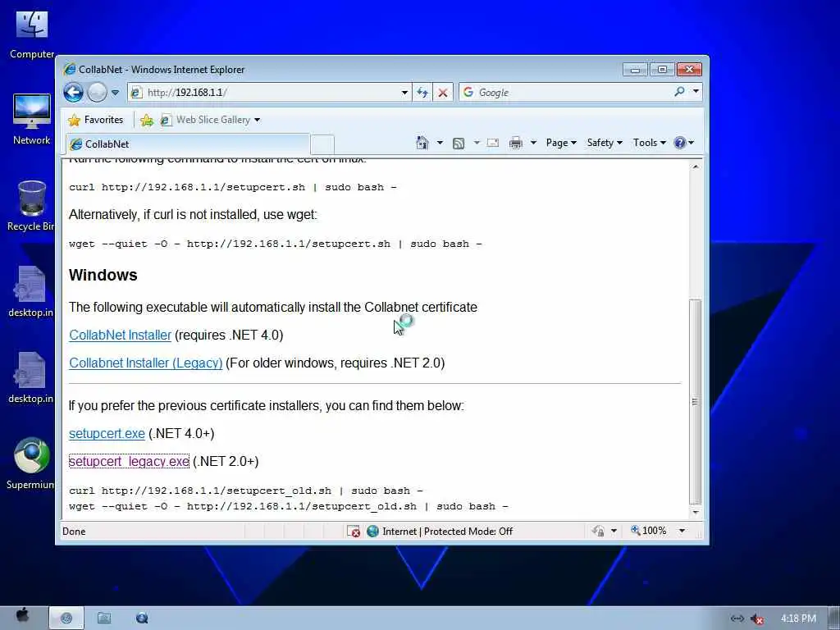Click the network tray icon
Image resolution: width=840 pixels, height=630 pixels.
click(x=737, y=619)
